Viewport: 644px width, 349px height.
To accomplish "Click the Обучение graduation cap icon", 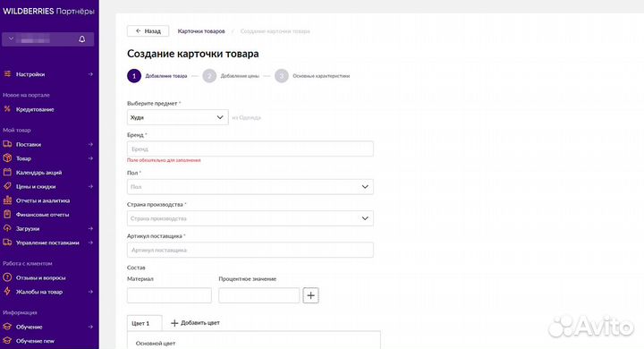I will 7,327.
